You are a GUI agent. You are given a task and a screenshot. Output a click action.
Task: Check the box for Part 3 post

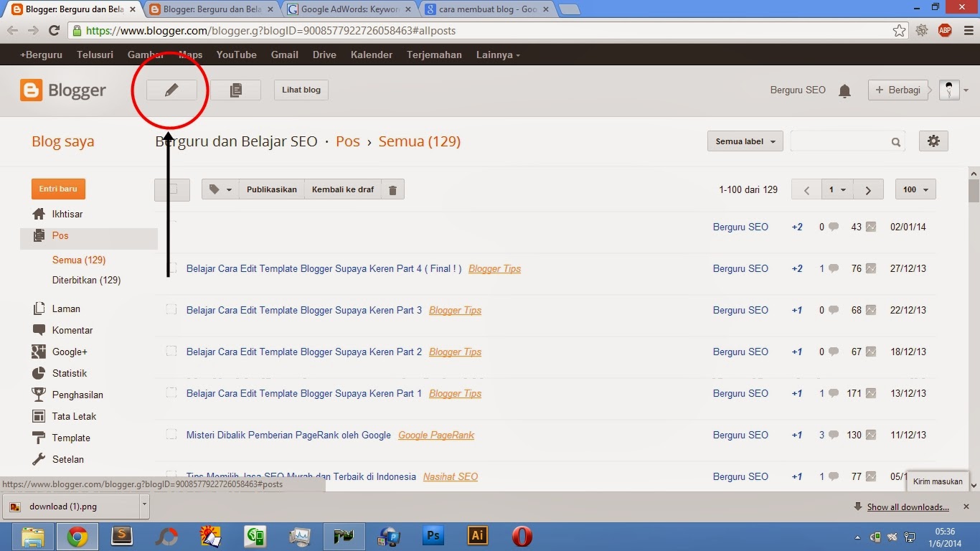coord(171,310)
